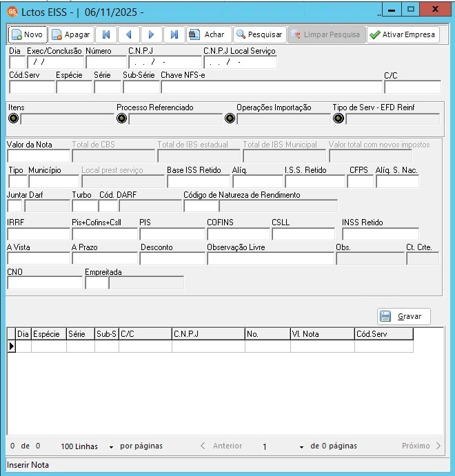Click the Juntar Darf code field
The image size is (455, 476).
pyautogui.click(x=15, y=206)
